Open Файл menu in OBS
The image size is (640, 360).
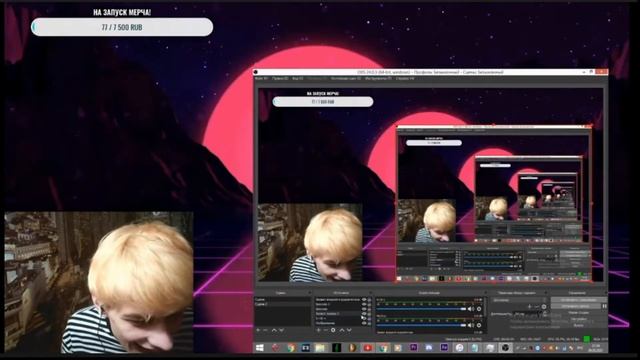261,78
